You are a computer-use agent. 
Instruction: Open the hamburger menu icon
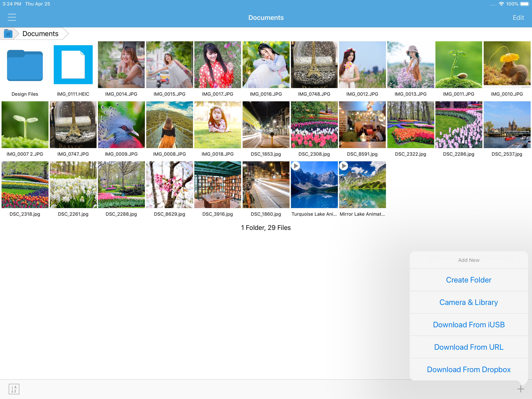pos(12,17)
